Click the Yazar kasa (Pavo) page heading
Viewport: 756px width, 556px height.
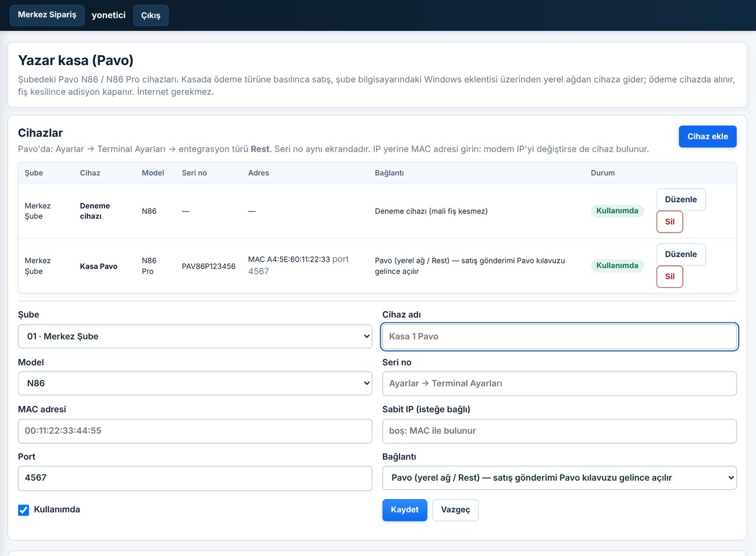(x=76, y=60)
